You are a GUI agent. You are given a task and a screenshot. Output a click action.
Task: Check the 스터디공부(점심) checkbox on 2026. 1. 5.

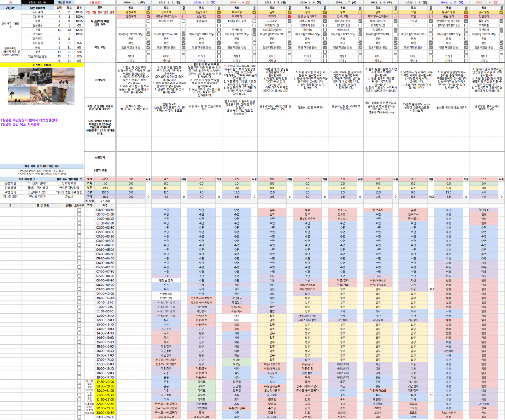290,30
